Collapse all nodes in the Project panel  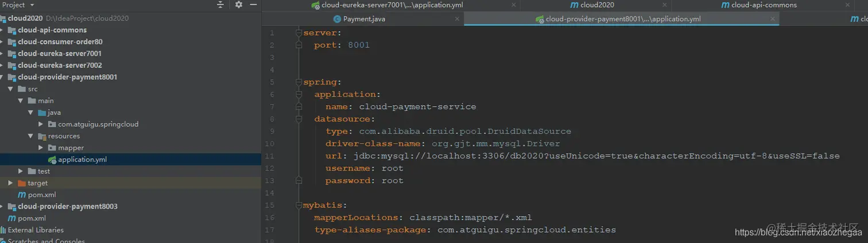pos(220,5)
